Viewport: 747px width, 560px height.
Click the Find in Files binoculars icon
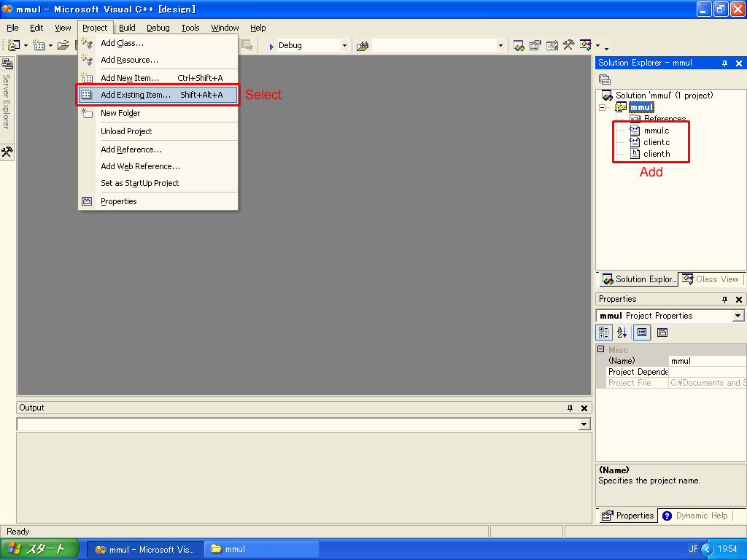click(363, 46)
